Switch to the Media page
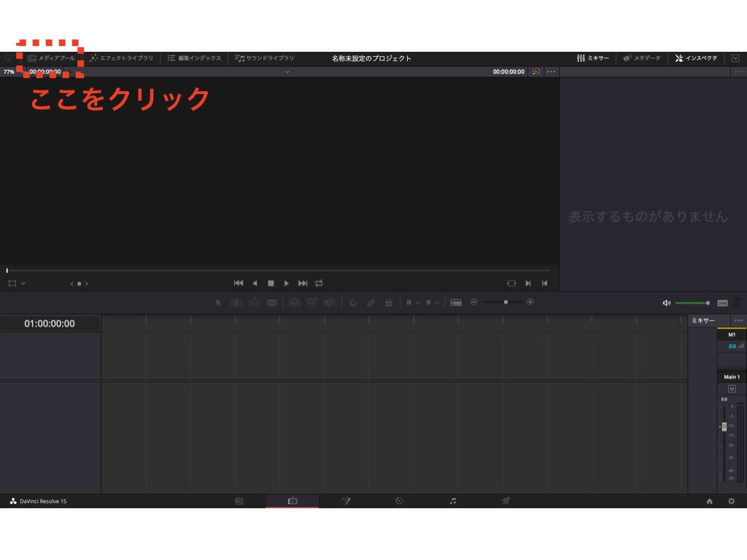 [x=239, y=501]
